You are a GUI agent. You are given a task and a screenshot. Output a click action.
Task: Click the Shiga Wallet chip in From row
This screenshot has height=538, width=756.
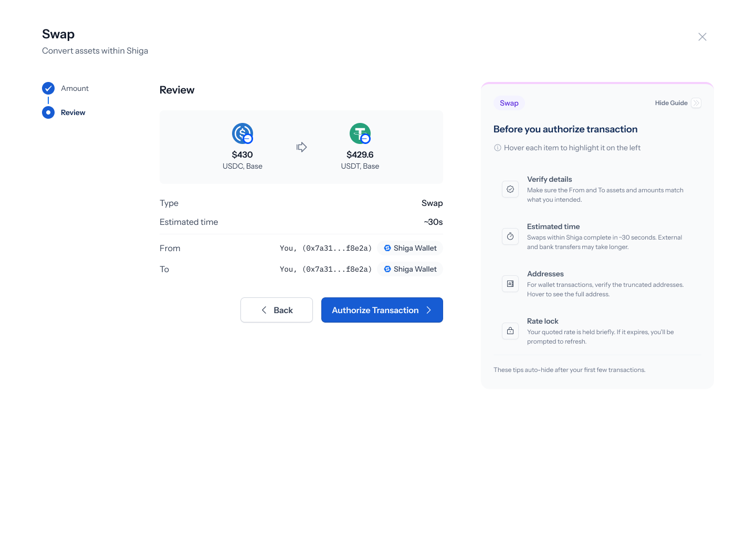(410, 248)
